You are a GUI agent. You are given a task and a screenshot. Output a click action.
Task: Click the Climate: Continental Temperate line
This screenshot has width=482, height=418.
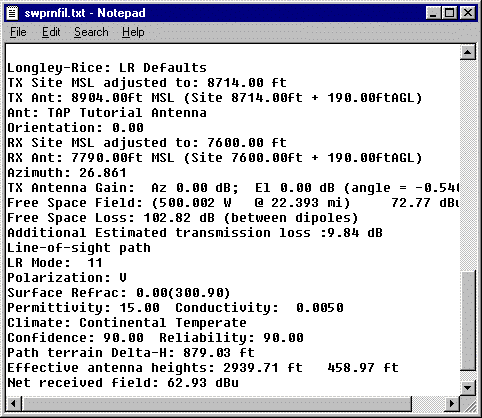pos(127,323)
